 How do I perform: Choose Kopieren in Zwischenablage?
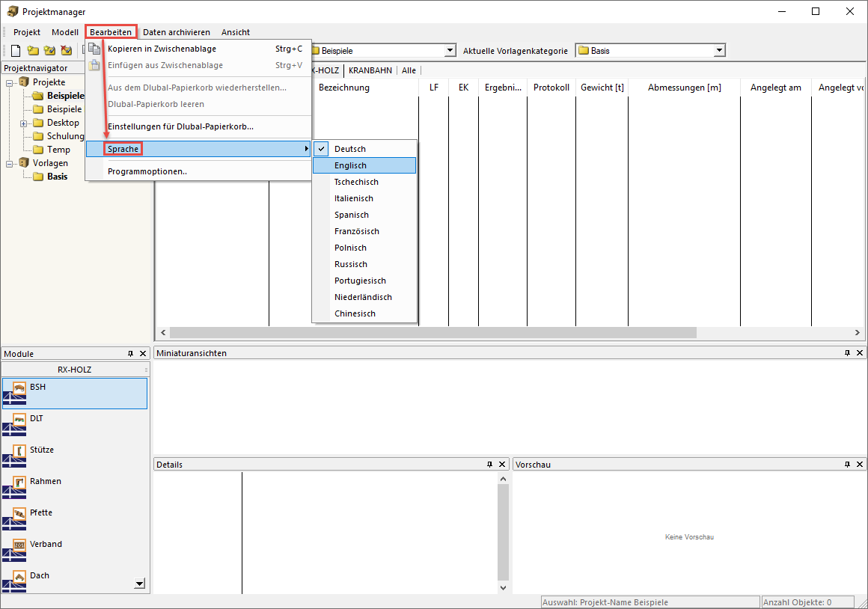(x=199, y=49)
